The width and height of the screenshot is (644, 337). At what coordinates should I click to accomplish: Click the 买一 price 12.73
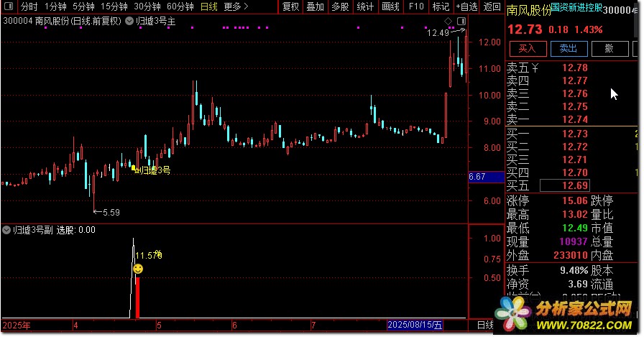click(575, 134)
